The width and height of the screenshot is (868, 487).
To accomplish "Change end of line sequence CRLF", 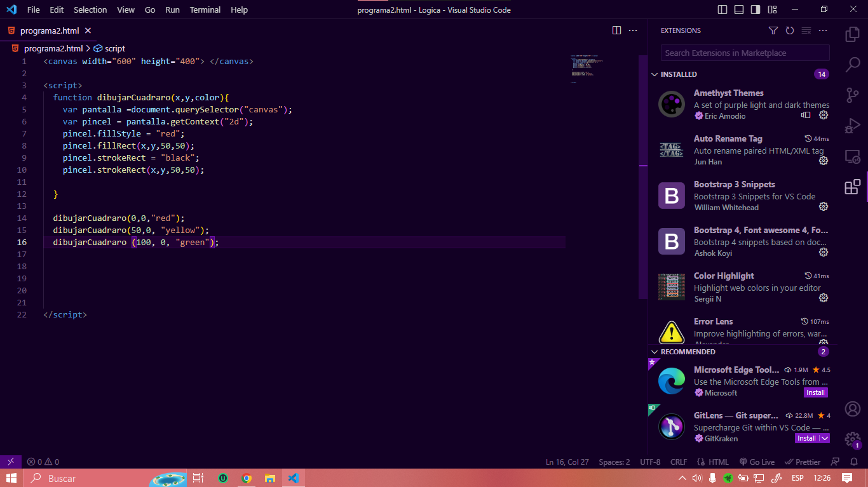I will point(679,462).
